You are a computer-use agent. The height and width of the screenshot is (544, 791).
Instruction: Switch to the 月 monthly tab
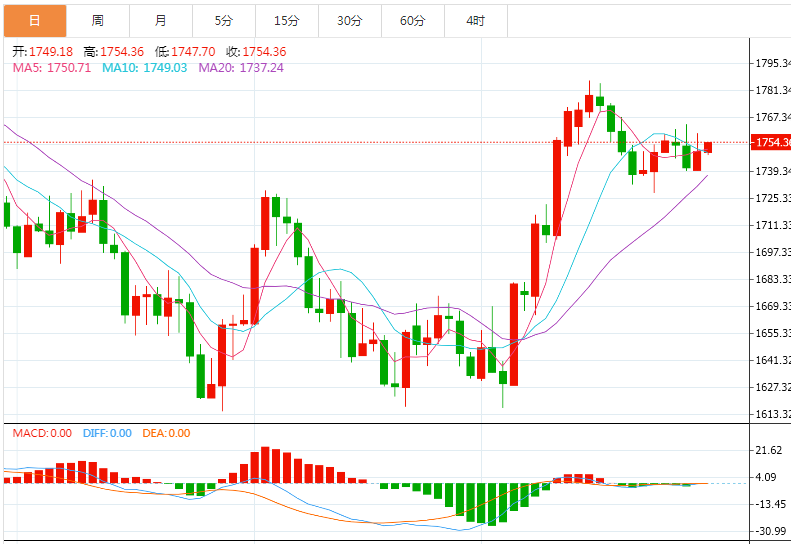(161, 21)
